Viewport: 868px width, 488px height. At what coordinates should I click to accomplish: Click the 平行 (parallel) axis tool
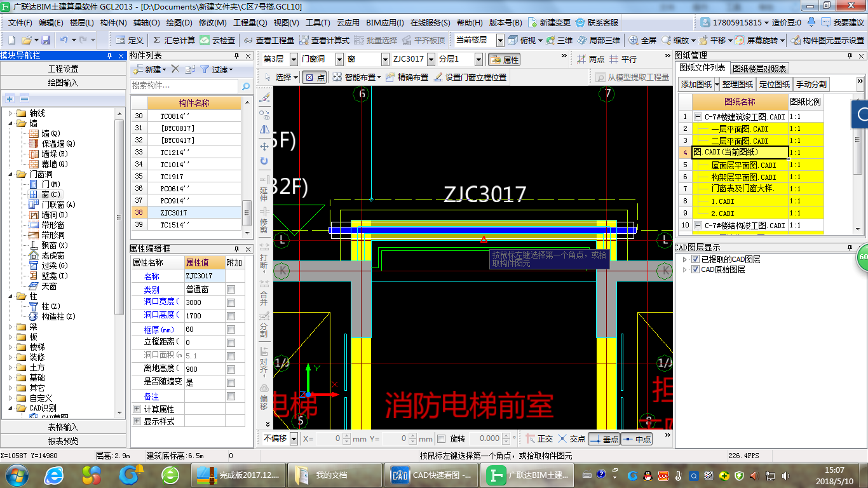click(x=623, y=59)
